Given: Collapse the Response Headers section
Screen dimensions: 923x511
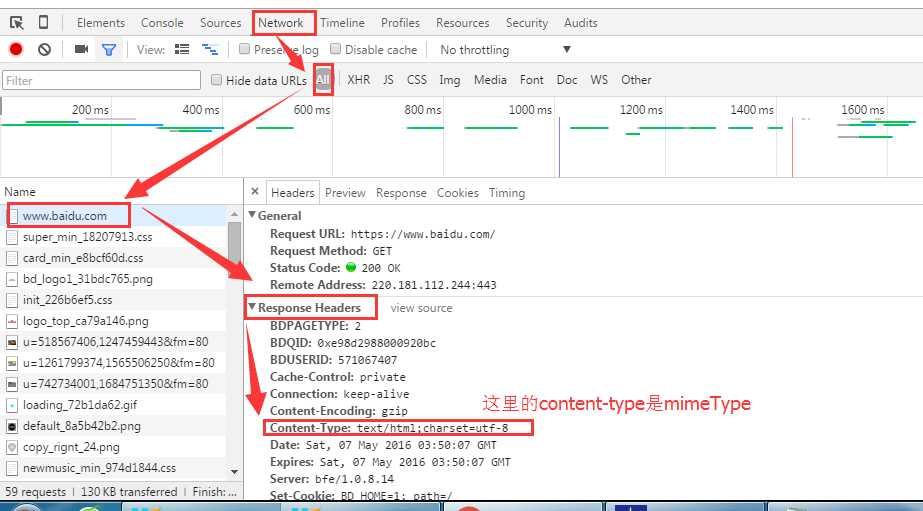Looking at the screenshot, I should click(252, 307).
